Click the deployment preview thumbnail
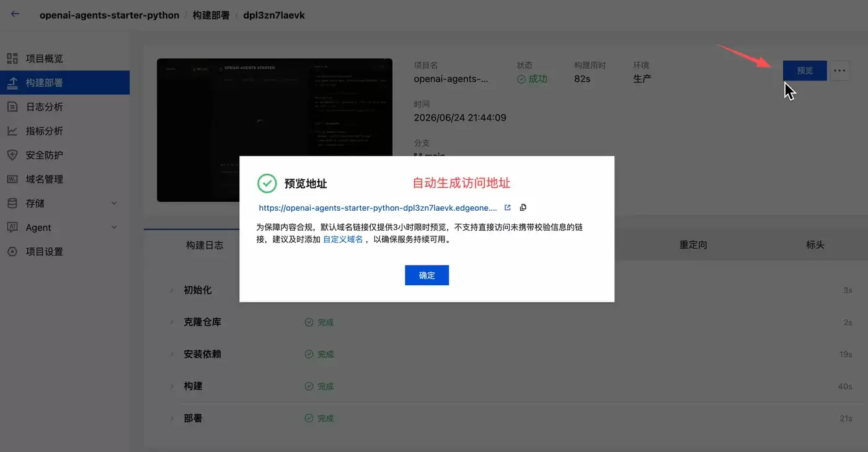 tap(275, 130)
